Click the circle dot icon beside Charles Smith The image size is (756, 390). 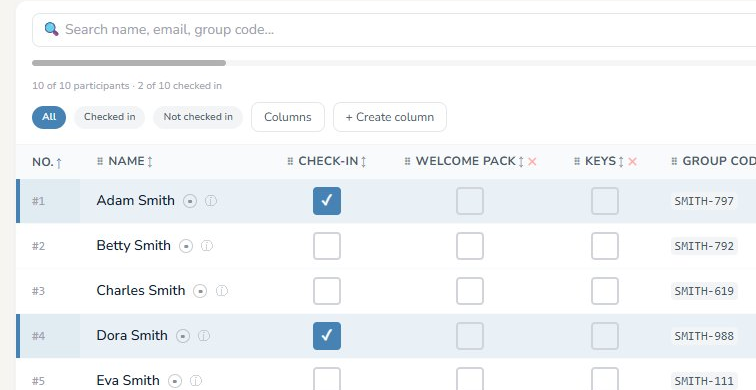200,291
